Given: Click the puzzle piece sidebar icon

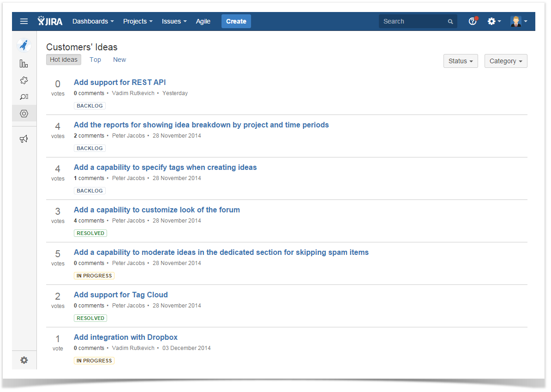Looking at the screenshot, I should click(24, 80).
